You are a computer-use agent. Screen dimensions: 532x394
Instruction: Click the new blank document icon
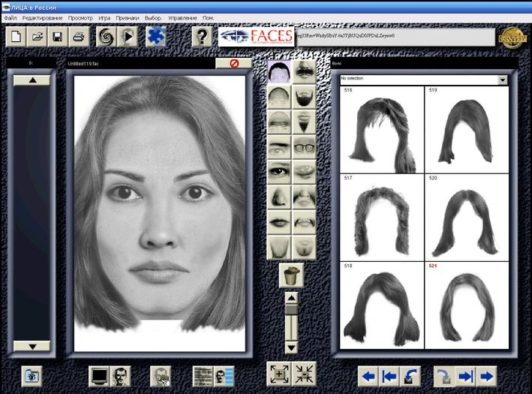pyautogui.click(x=16, y=36)
